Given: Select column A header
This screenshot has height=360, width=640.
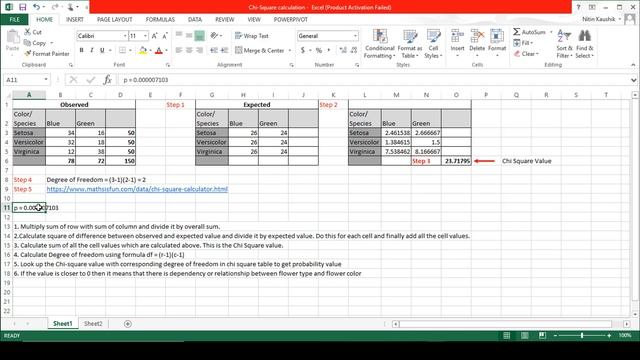Looking at the screenshot, I should tap(29, 95).
